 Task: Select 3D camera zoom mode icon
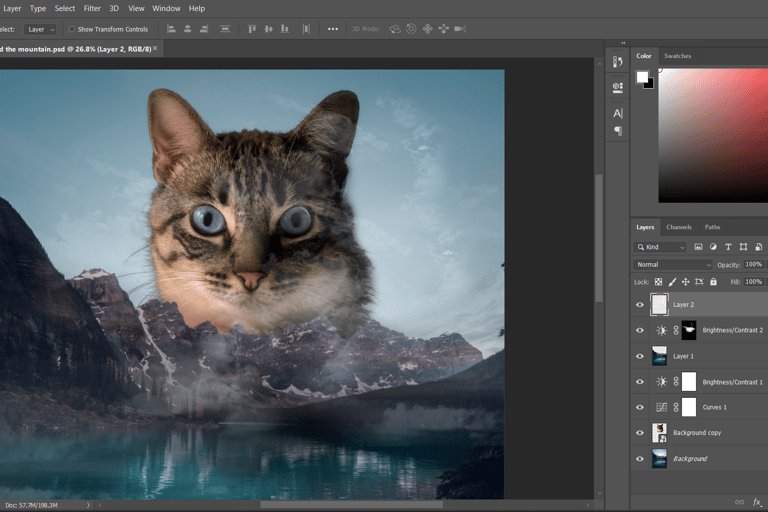coord(460,29)
